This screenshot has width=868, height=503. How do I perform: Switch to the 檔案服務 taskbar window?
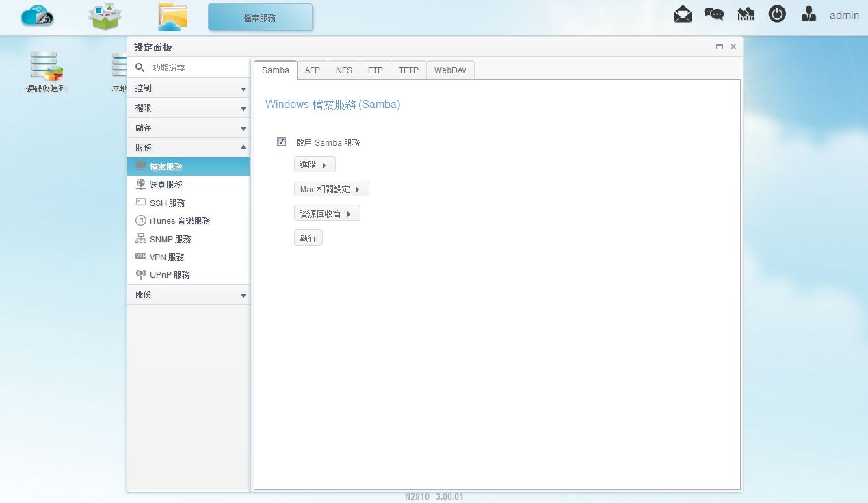click(260, 17)
